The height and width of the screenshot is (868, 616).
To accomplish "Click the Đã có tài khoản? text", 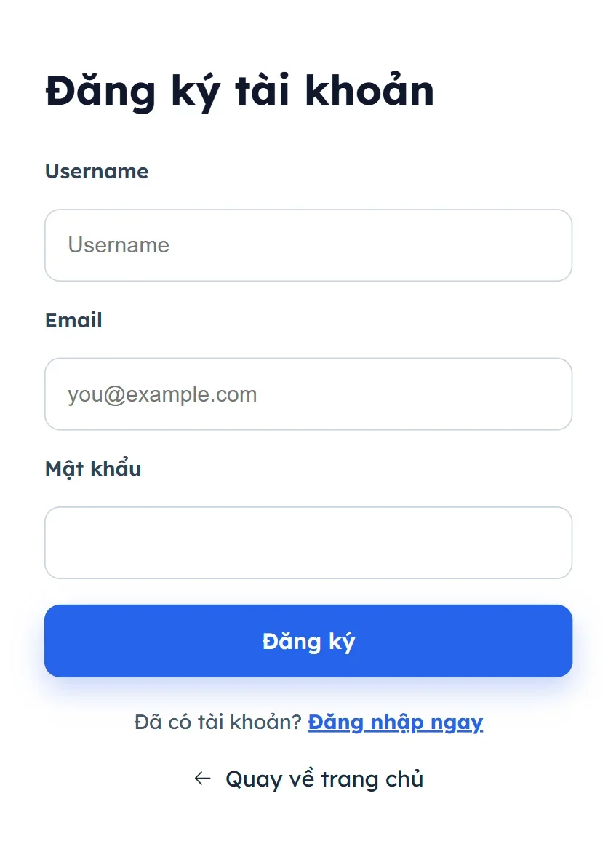I will 217,722.
